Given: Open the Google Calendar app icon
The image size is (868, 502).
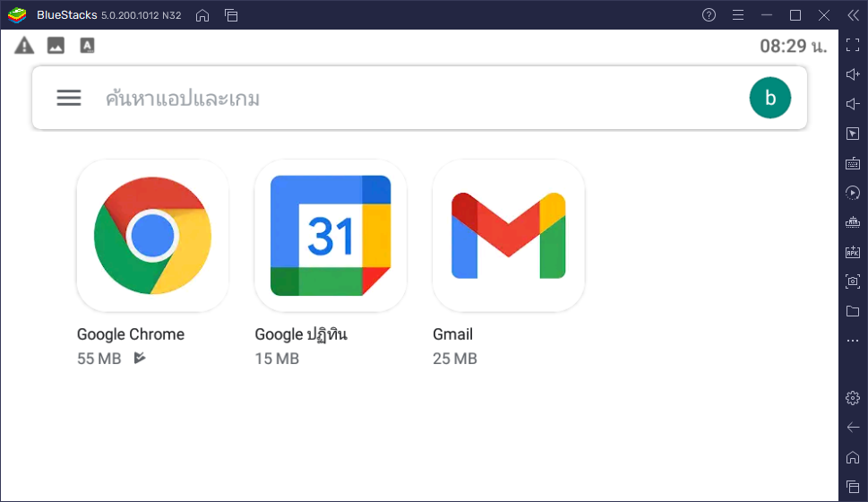Looking at the screenshot, I should pos(331,236).
